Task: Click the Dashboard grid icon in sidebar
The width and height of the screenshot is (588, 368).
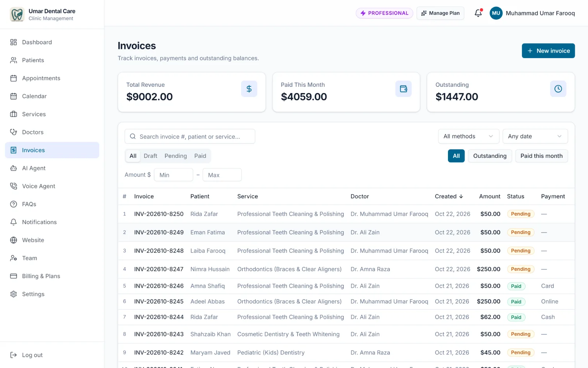Action: click(x=14, y=42)
